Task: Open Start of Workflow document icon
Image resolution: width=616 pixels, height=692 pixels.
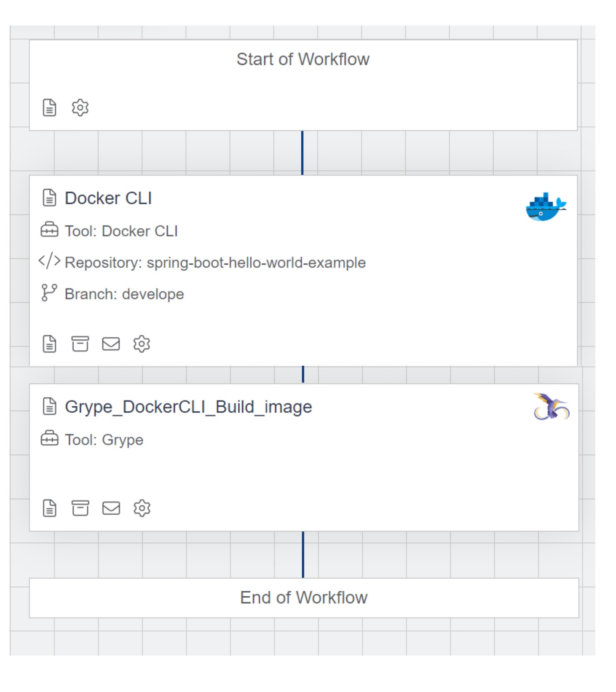Action: pos(49,108)
